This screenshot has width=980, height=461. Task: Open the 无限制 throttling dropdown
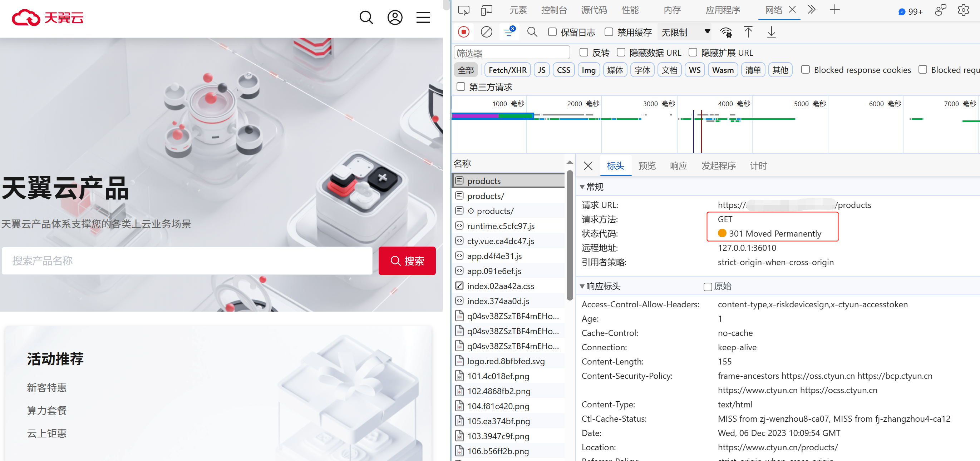[x=685, y=32]
